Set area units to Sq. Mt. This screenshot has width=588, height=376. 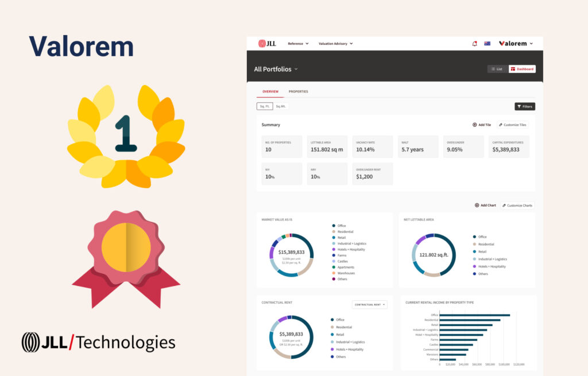281,106
